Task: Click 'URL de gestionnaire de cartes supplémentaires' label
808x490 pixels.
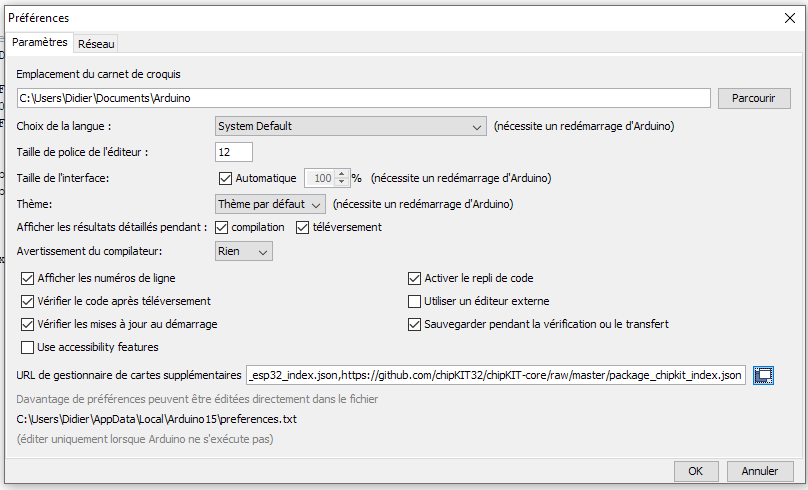Action: point(129,376)
